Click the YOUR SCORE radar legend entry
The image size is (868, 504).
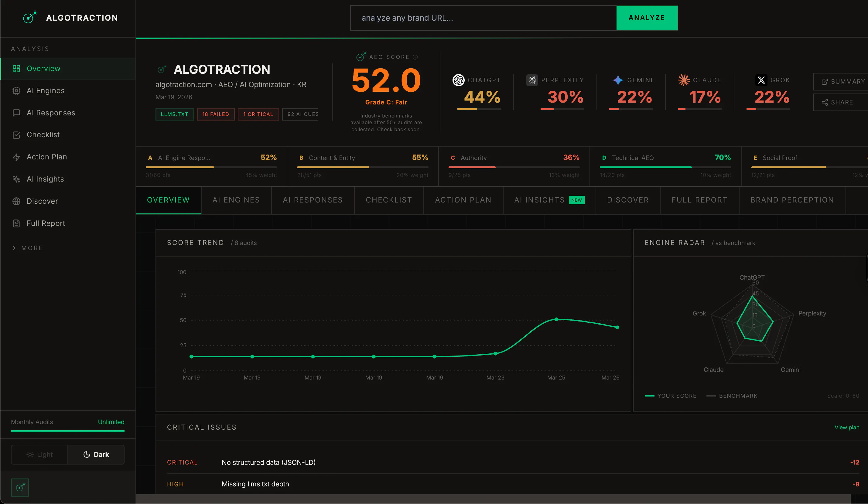(670, 396)
